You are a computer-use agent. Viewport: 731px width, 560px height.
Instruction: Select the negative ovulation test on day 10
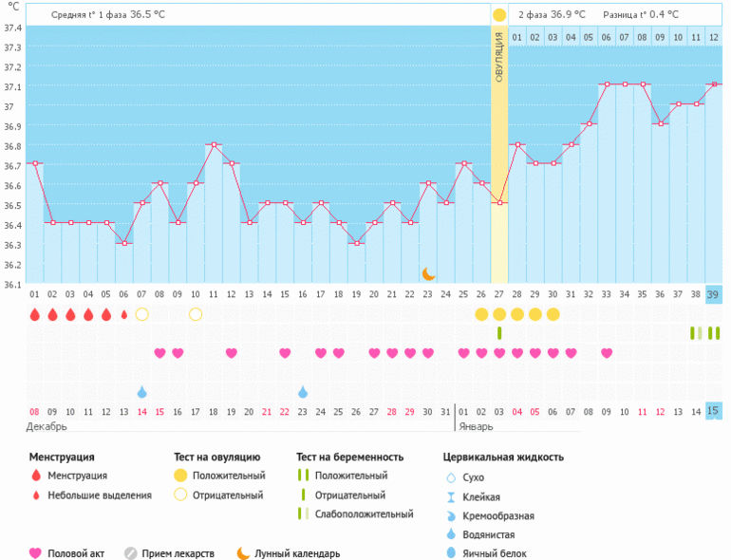tap(196, 314)
